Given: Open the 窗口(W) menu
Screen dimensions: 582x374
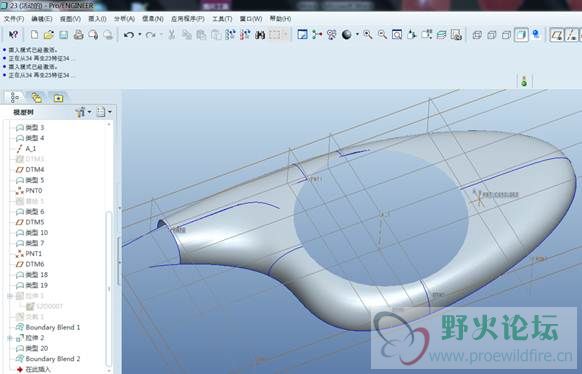Looking at the screenshot, I should click(251, 19).
